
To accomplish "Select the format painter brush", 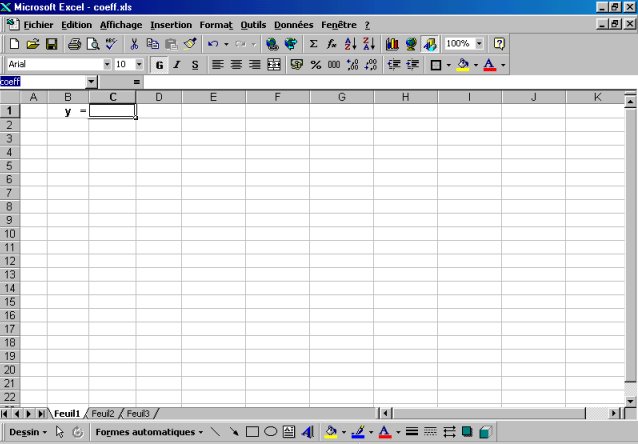I will point(190,44).
